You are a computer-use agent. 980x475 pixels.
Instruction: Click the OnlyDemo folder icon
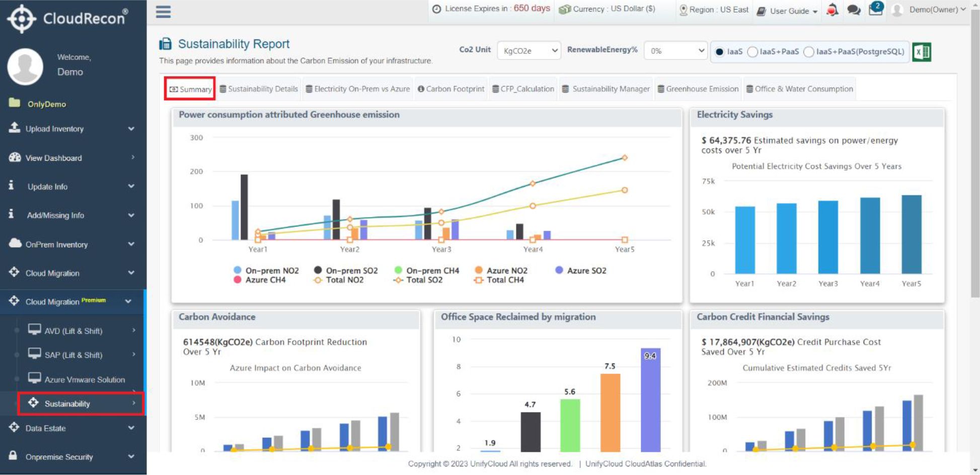[14, 103]
